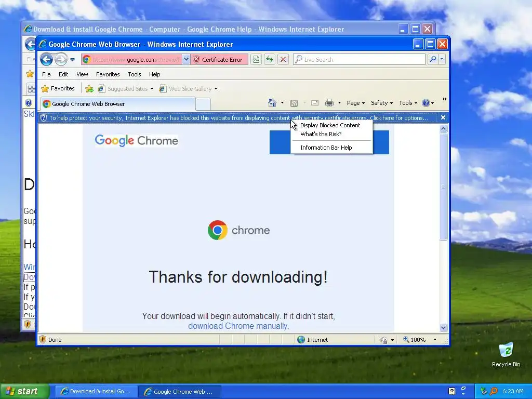Click the Protected Mode status icon
Image resolution: width=532 pixels, height=399 pixels.
[384, 340]
